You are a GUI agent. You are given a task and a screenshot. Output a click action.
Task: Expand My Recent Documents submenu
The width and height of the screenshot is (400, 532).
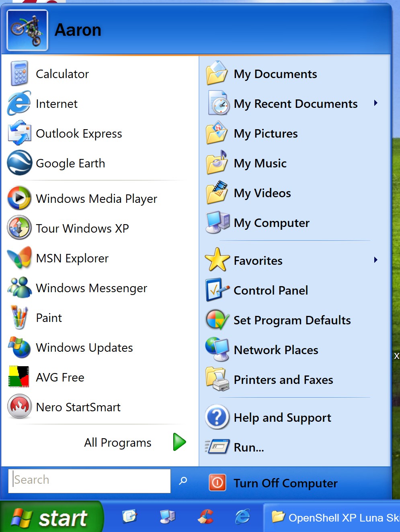[295, 103]
